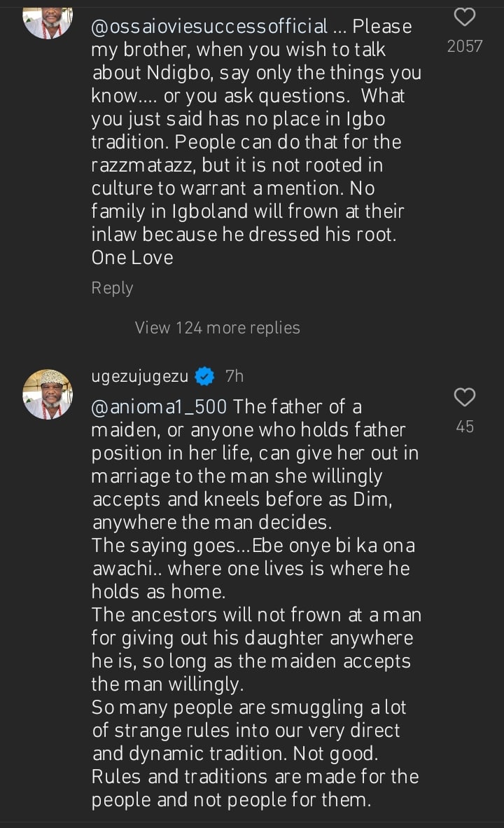
Task: Tap the 45 likes count on the reply
Action: click(464, 426)
